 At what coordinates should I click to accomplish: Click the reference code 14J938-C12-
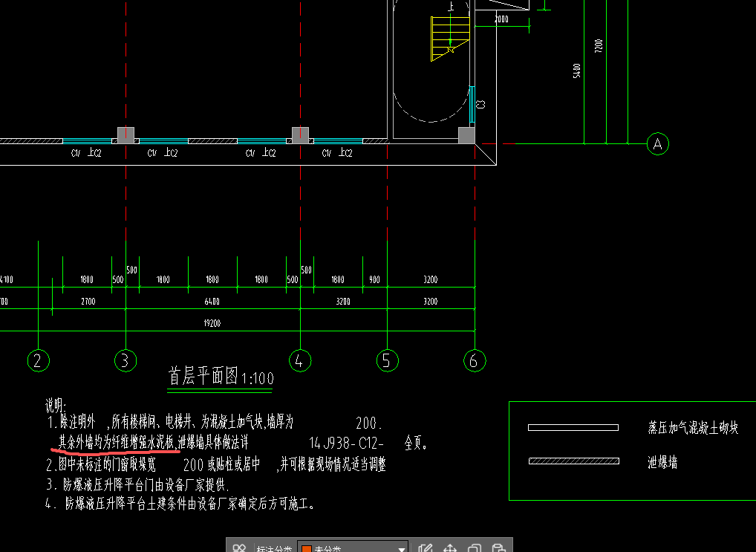(x=347, y=443)
